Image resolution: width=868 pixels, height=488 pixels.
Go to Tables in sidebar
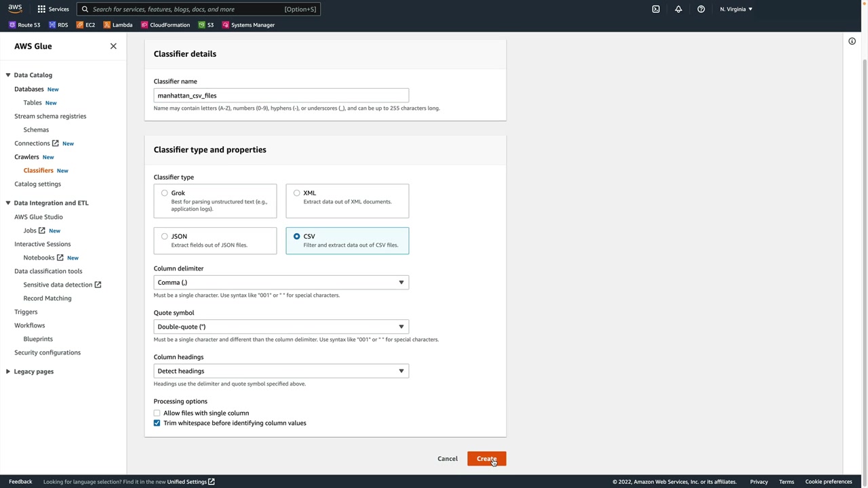(x=33, y=102)
